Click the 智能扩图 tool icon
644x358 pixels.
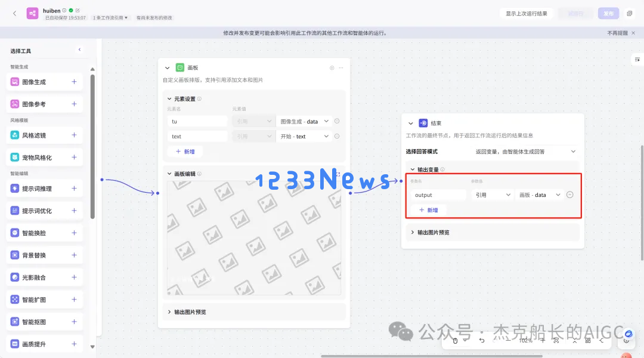point(15,300)
